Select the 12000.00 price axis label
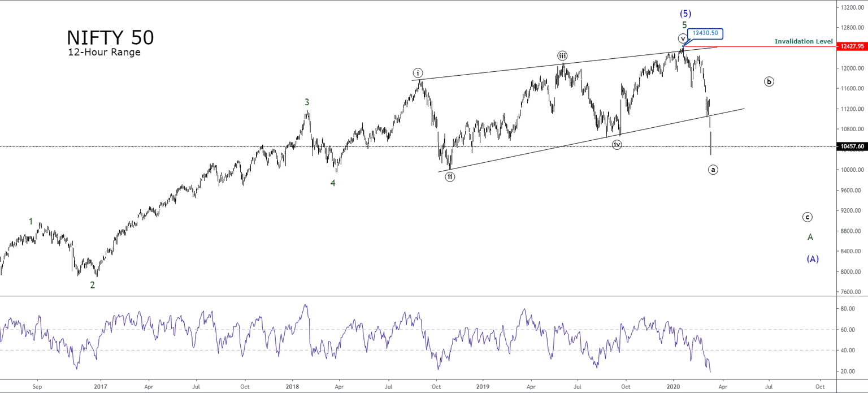 (852, 68)
